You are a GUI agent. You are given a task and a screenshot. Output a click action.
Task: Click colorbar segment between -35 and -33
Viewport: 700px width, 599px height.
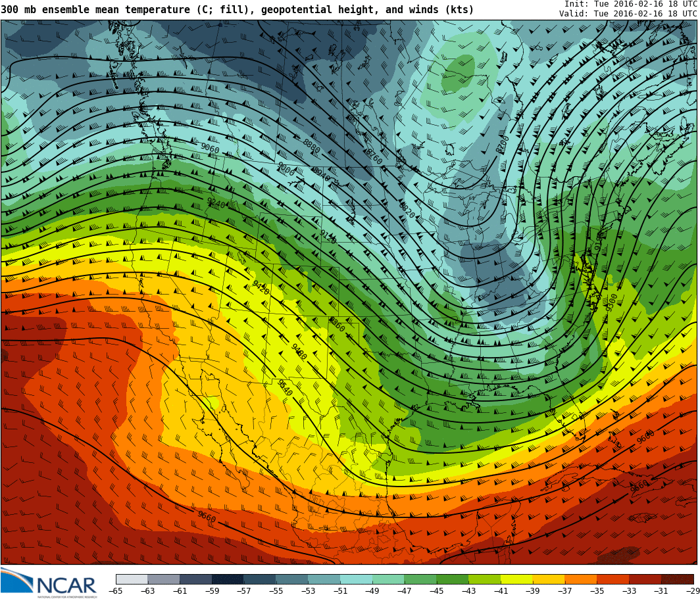613,579
